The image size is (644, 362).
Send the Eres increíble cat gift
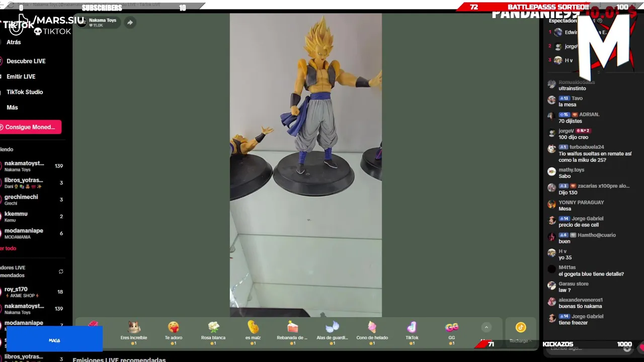134,332
